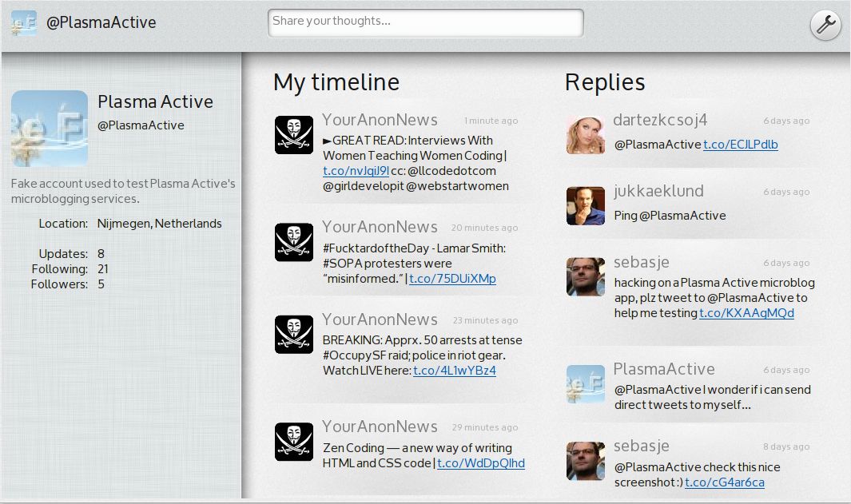This screenshot has width=851, height=504.
Task: Open settings via the wrench icon
Action: [825, 25]
